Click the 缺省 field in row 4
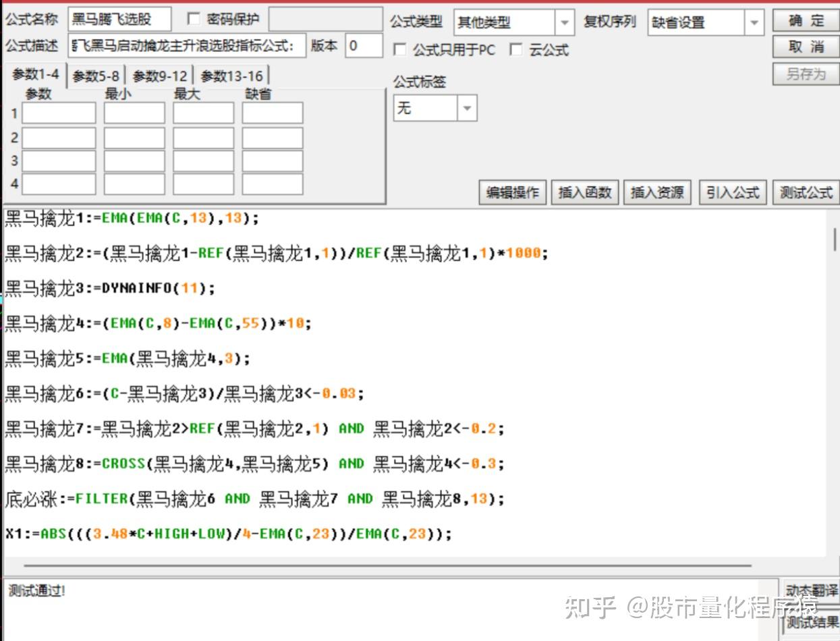Image resolution: width=840 pixels, height=641 pixels. [x=273, y=184]
